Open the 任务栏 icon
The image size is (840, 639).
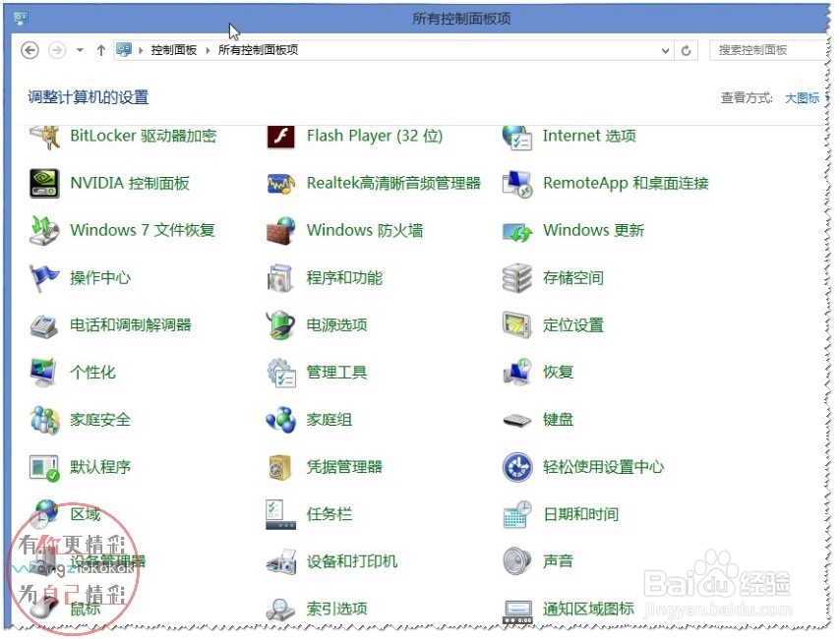tap(280, 514)
